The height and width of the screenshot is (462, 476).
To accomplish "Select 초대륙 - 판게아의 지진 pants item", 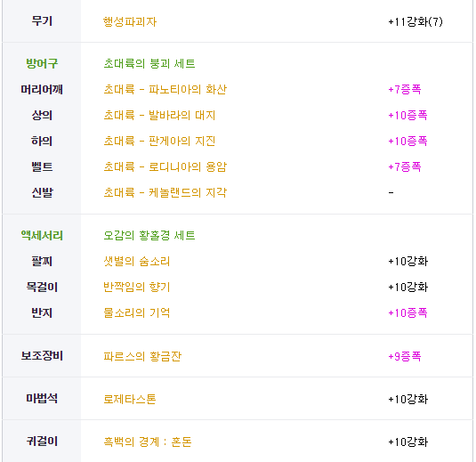I will point(159,142).
